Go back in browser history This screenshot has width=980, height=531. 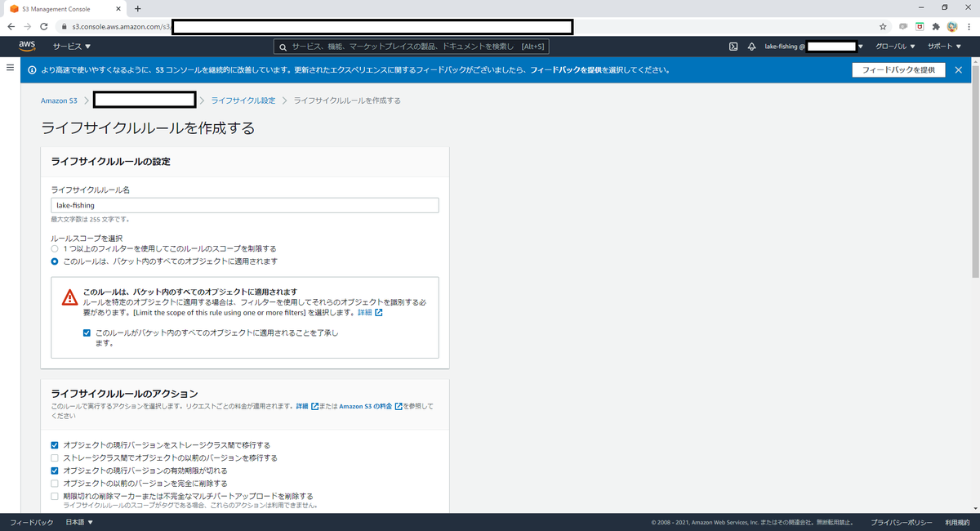coord(11,26)
